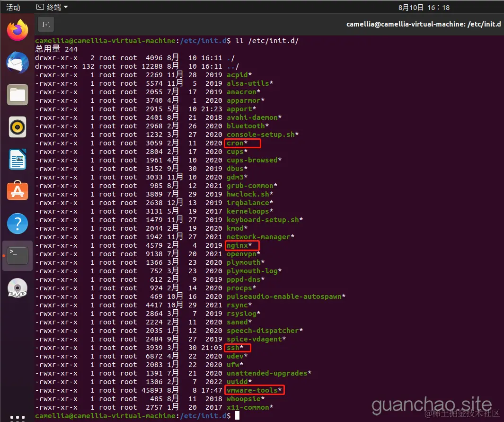The width and height of the screenshot is (504, 422).
Task: Click the gdm3* file name
Action: point(237,177)
